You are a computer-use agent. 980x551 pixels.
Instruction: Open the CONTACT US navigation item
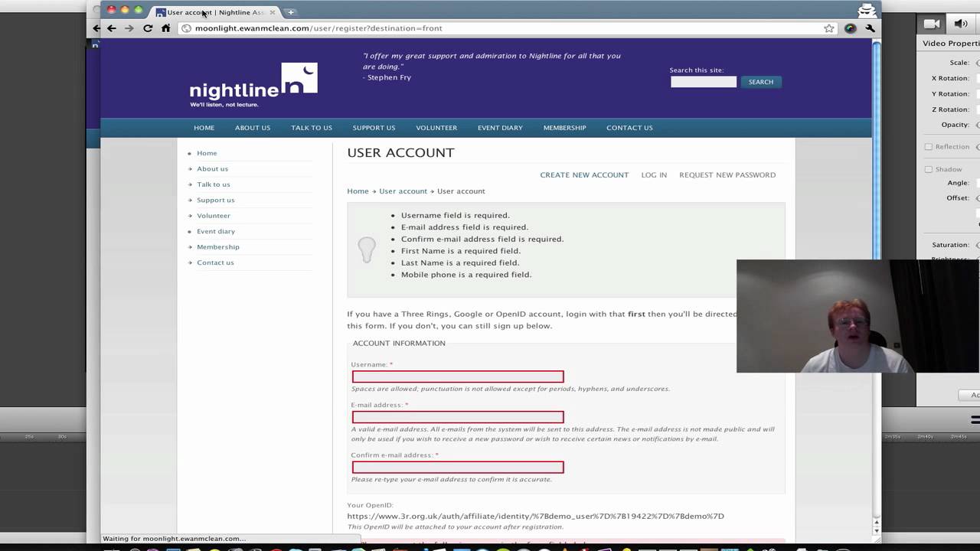[x=629, y=128]
